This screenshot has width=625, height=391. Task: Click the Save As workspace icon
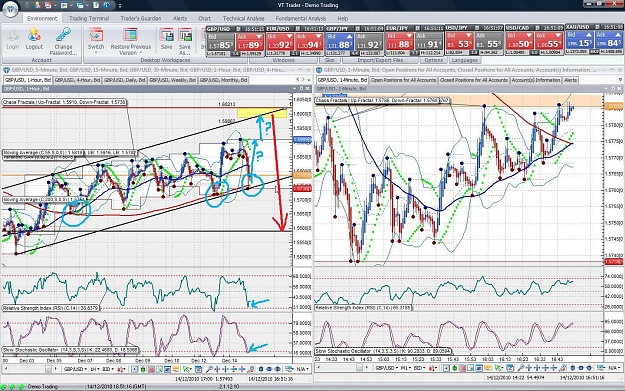185,35
